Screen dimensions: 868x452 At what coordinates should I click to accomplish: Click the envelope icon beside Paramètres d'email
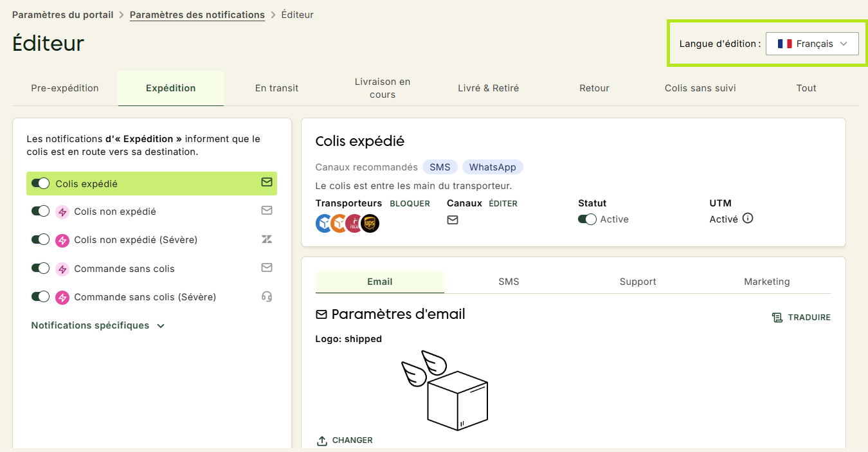[321, 314]
